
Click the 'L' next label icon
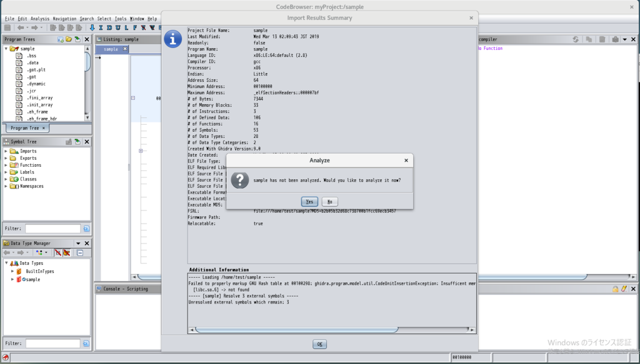pos(126,27)
